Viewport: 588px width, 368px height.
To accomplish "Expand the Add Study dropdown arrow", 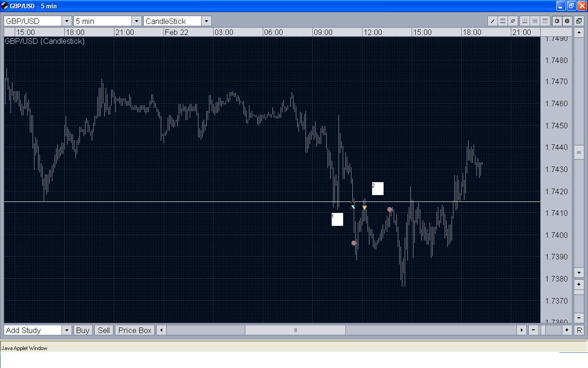I will coord(67,330).
